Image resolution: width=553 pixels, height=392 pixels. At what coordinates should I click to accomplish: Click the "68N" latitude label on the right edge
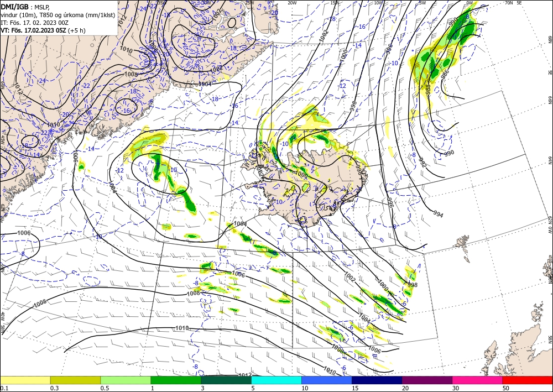pos(550,39)
